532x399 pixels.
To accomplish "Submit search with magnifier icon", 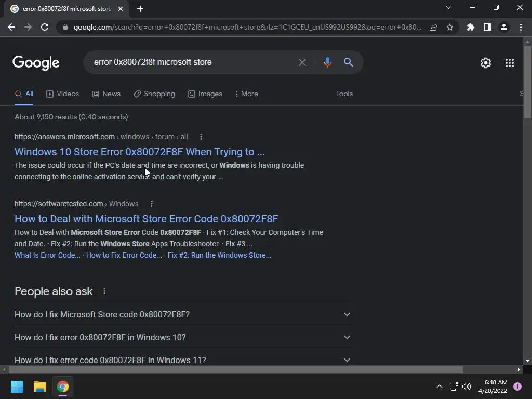I will (348, 62).
